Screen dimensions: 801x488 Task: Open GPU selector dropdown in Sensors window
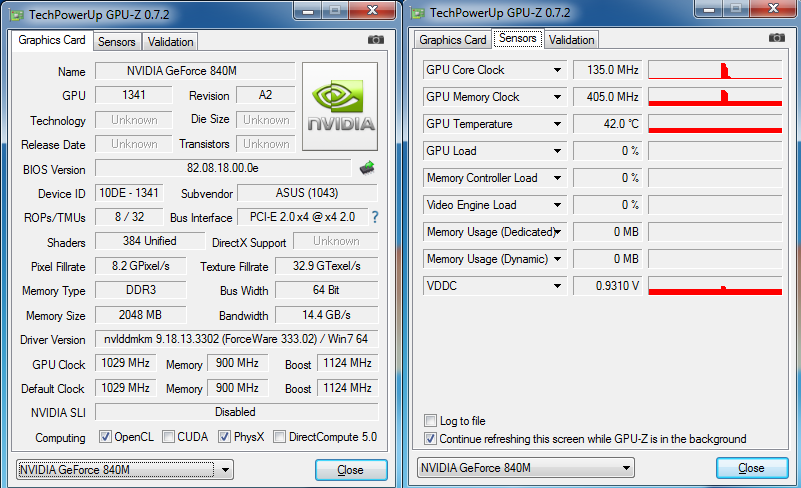pos(626,468)
